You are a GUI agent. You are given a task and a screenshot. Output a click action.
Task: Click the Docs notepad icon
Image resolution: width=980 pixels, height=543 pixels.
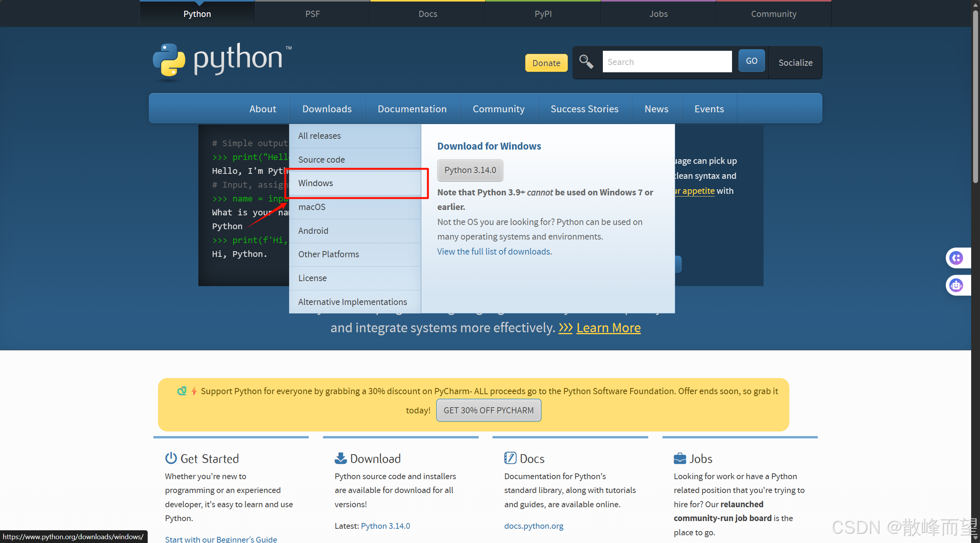coord(510,458)
